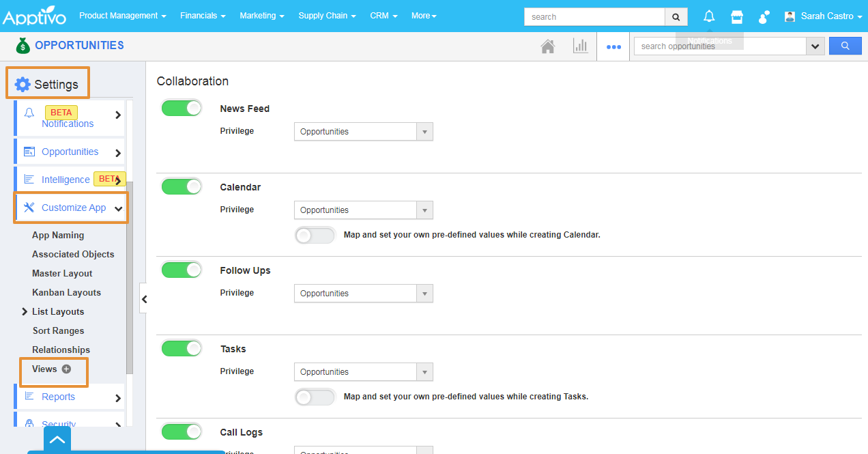Open the app store icon in header
Screen dimensions: 868x454
pos(737,16)
